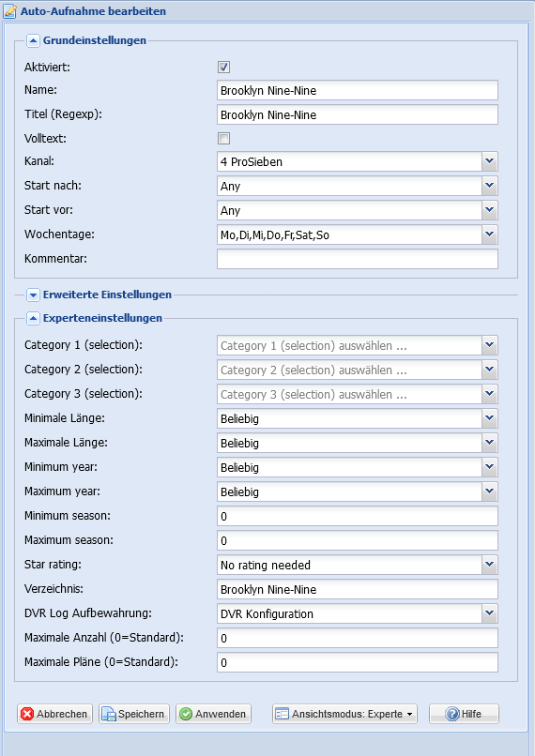Open the Ansichtsmodus: Experte menu

coord(344,714)
